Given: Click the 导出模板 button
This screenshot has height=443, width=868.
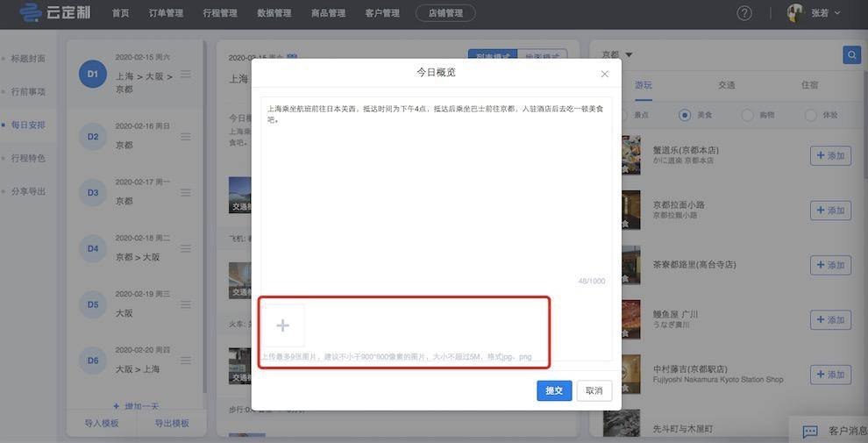Looking at the screenshot, I should pos(172,423).
